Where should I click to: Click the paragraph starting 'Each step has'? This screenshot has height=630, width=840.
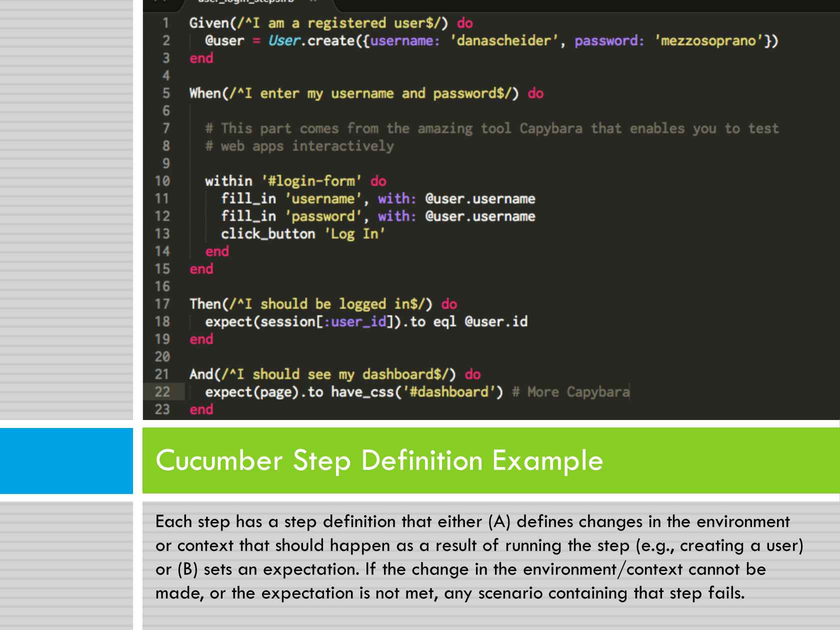pyautogui.click(x=479, y=557)
